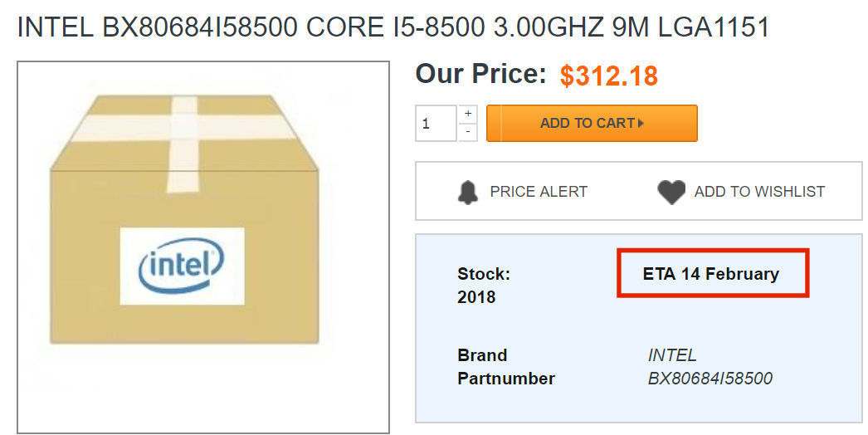Click the heart wishlist icon
This screenshot has height=435, width=868.
pos(671,192)
